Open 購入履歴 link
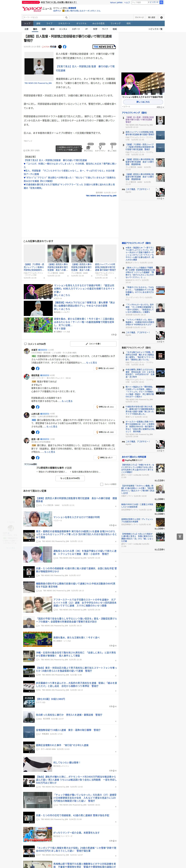 click(152, 18)
